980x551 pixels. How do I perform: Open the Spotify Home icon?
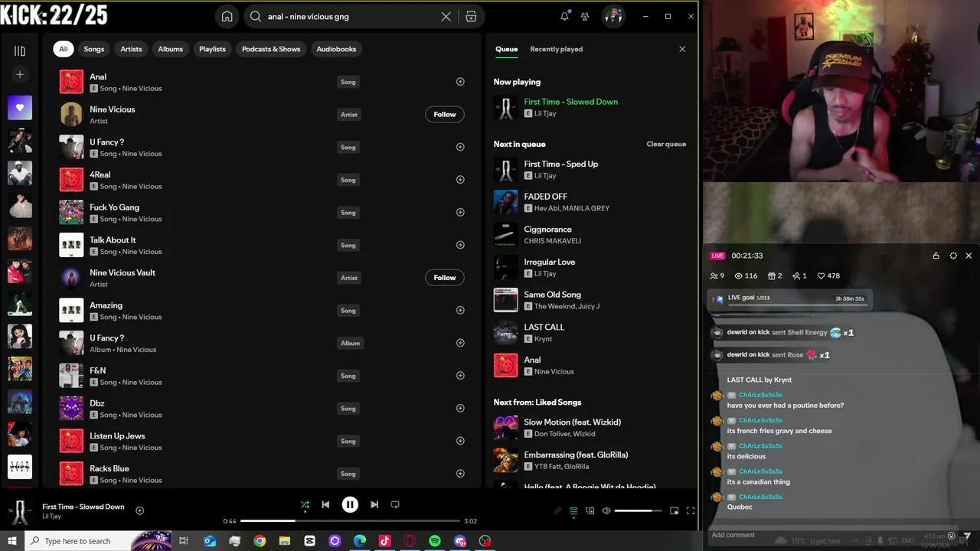coord(227,16)
